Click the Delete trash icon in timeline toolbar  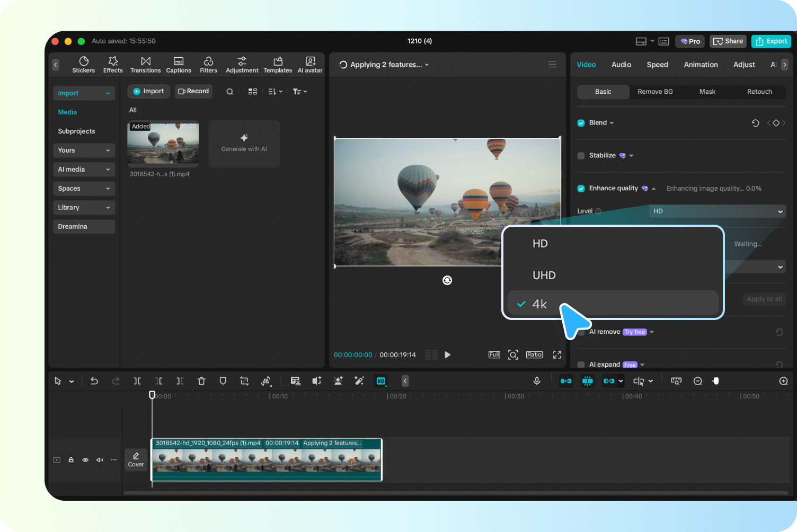tap(201, 381)
